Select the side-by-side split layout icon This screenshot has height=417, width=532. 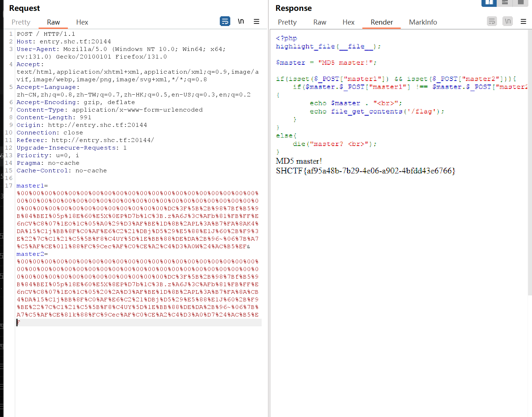pos(489,3)
